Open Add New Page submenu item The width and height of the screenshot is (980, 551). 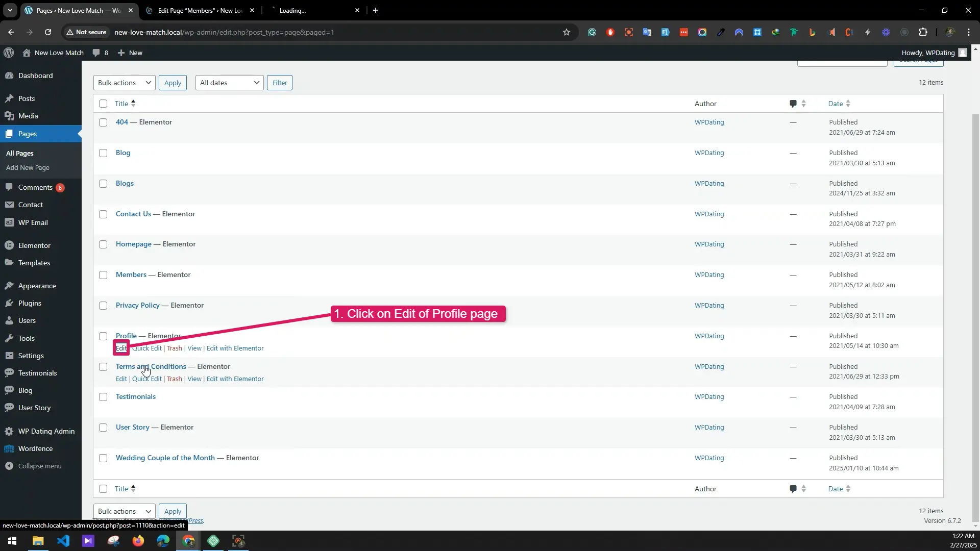point(28,167)
